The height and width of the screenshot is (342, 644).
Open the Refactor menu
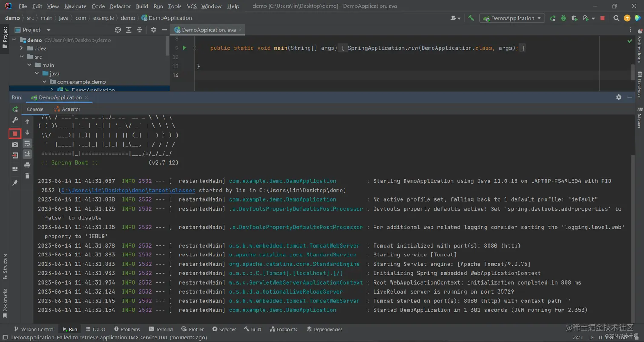point(120,6)
